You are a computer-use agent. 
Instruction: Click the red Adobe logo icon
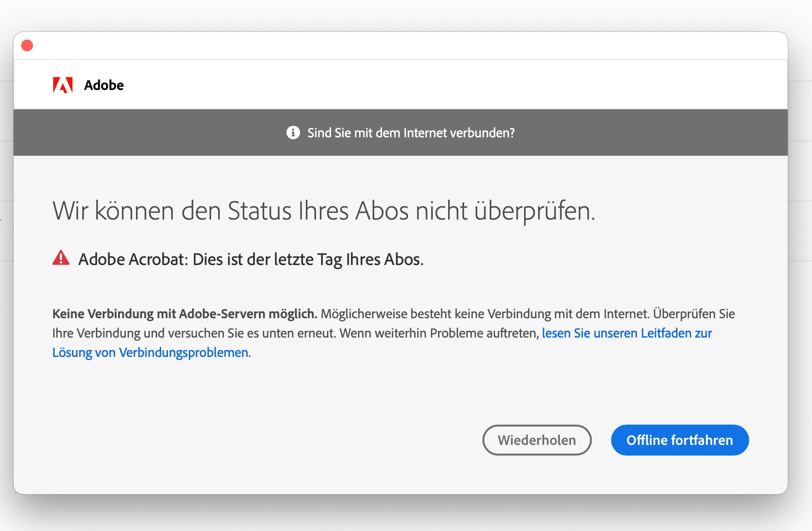[x=63, y=85]
